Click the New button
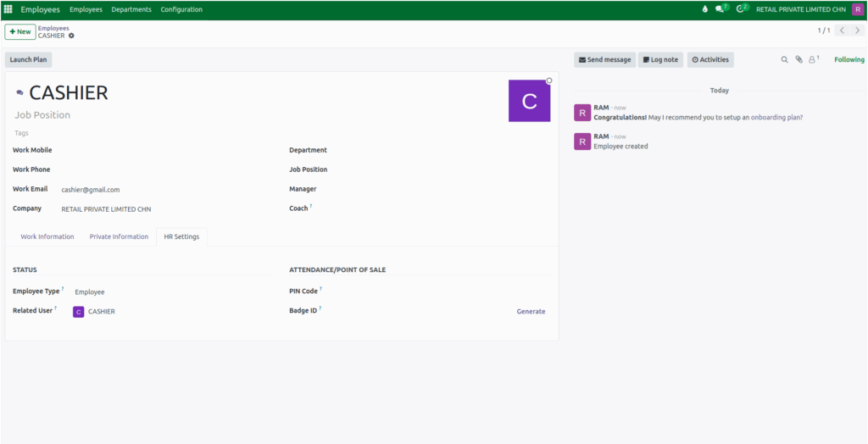868x444 pixels. coord(20,31)
